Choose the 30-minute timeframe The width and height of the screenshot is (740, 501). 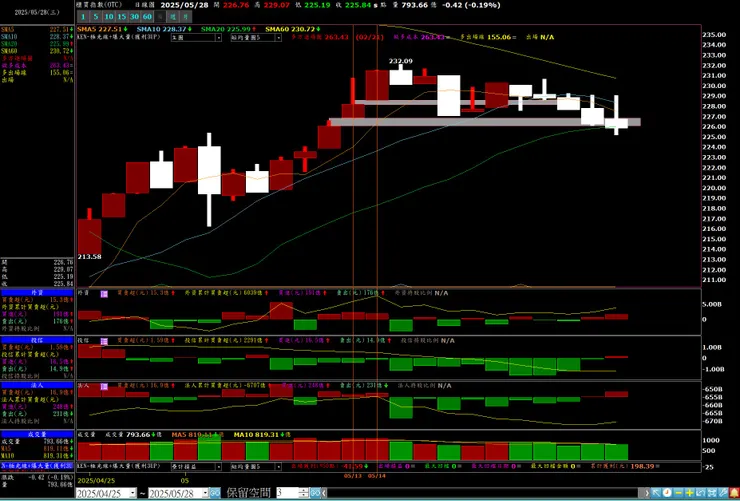[x=135, y=17]
